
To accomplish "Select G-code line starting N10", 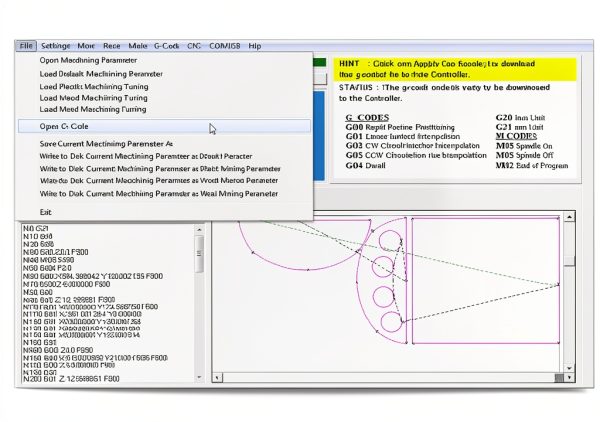I will [x=38, y=236].
